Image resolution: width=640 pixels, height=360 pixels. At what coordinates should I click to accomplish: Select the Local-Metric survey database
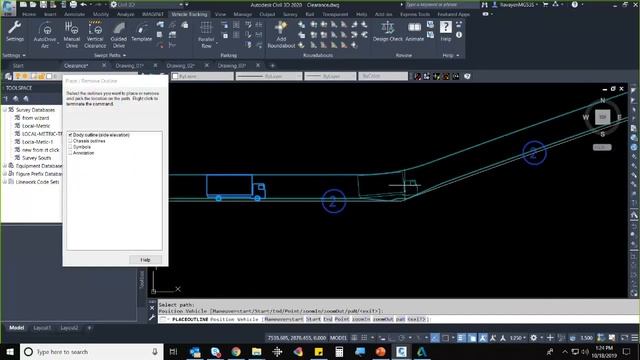tap(36, 126)
